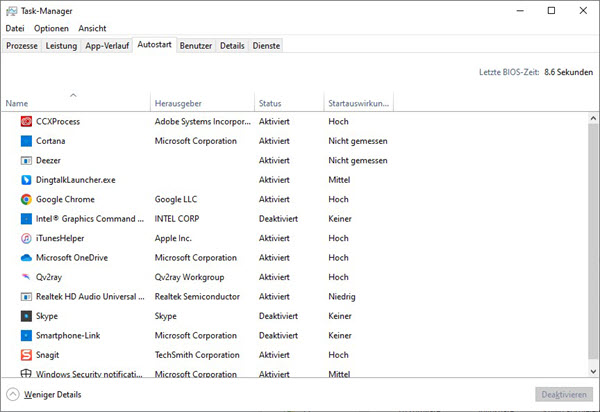Click the DingtalkLauncher.exe icon

click(26, 180)
